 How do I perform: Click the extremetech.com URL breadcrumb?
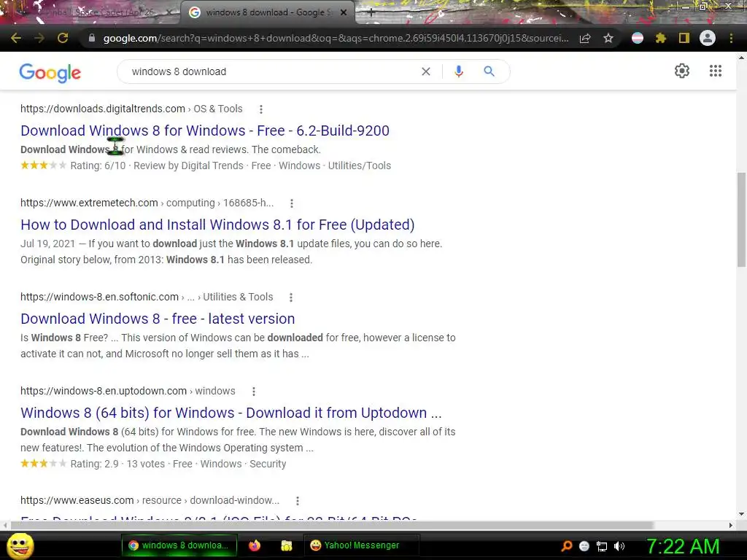tap(147, 203)
